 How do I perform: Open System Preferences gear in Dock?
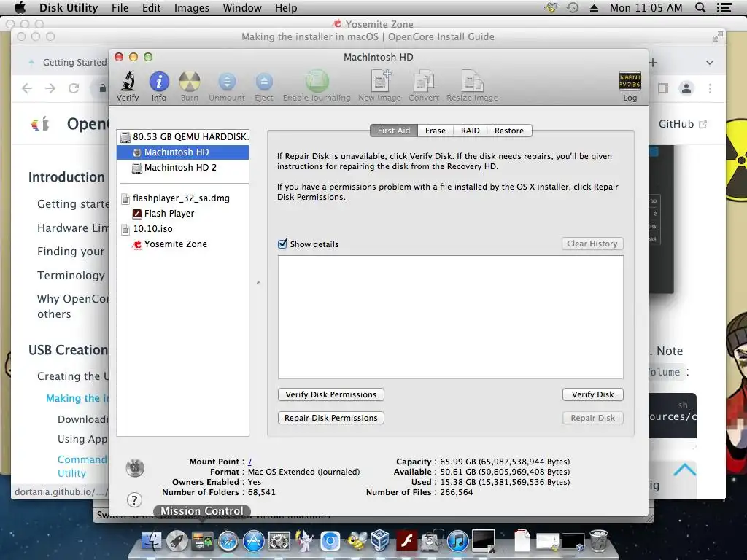click(279, 542)
